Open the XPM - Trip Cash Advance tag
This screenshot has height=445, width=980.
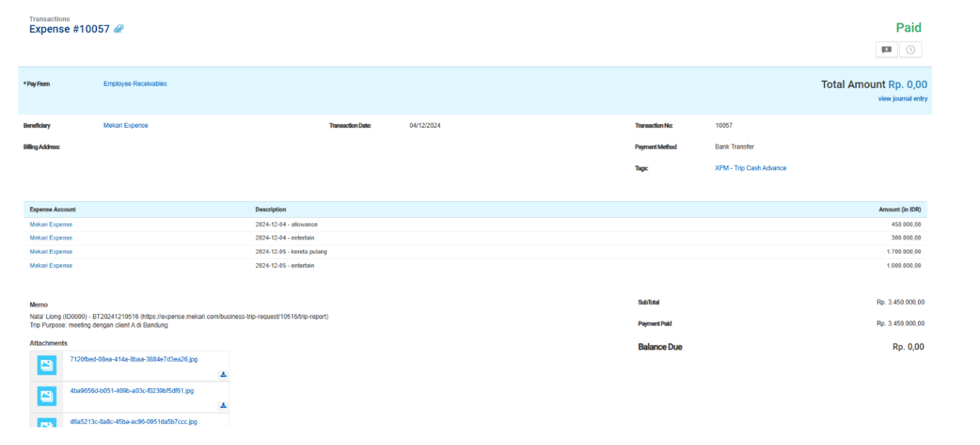750,168
